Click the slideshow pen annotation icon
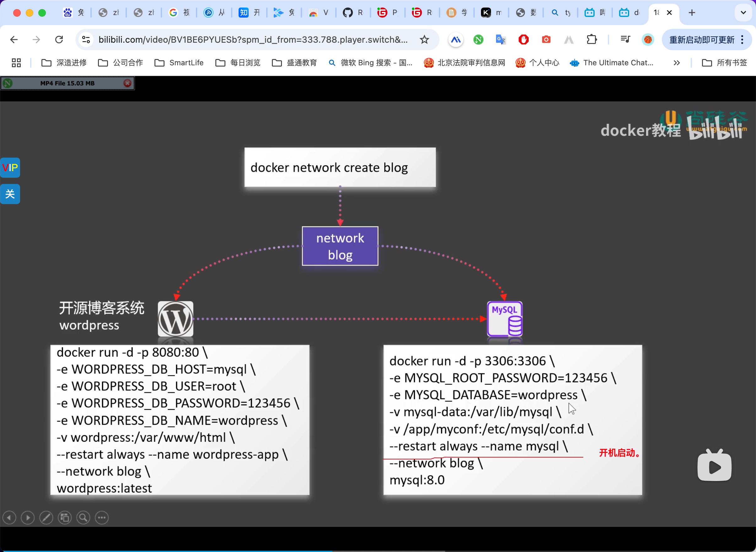This screenshot has height=552, width=756. [46, 517]
